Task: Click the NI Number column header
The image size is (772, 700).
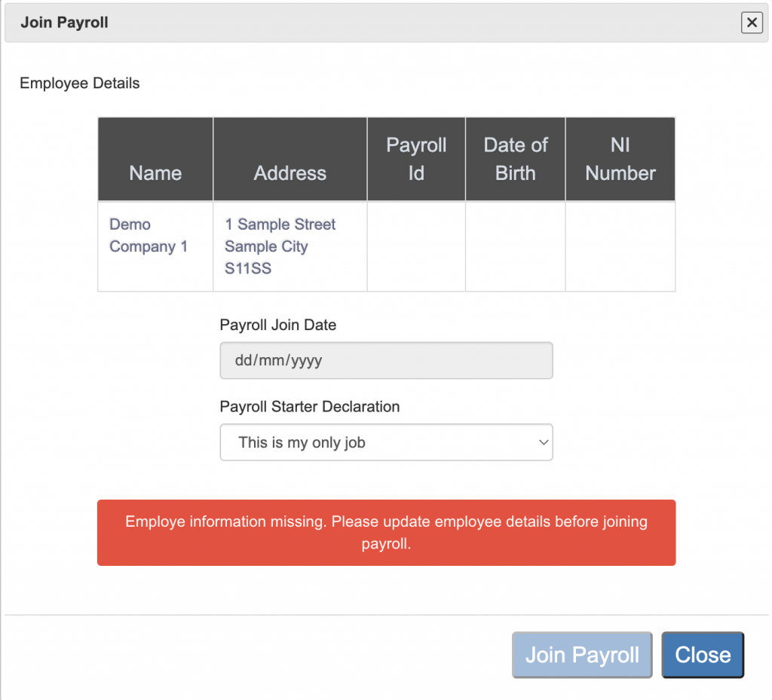Action: tap(620, 159)
